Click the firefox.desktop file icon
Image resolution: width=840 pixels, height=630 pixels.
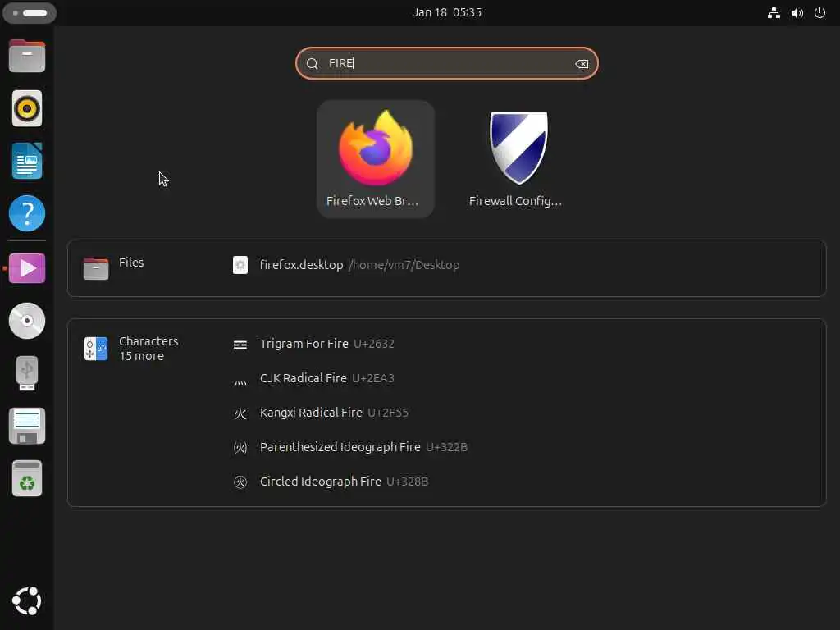[240, 265]
